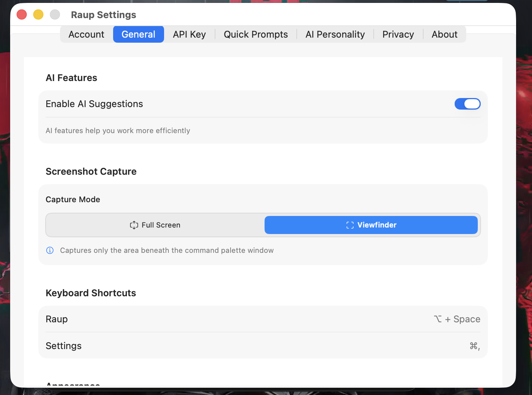Click the 'Screenshot Capture' section heading
The height and width of the screenshot is (395, 532).
[91, 171]
